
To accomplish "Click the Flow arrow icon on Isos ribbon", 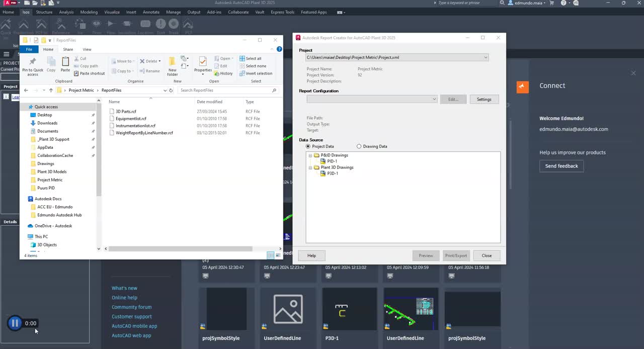I will (111, 23).
